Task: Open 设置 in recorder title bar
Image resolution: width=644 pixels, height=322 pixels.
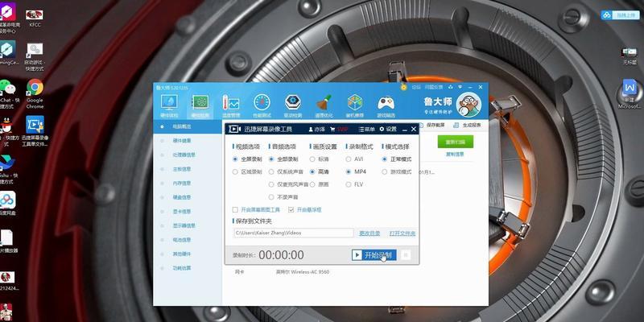Action: tap(388, 130)
